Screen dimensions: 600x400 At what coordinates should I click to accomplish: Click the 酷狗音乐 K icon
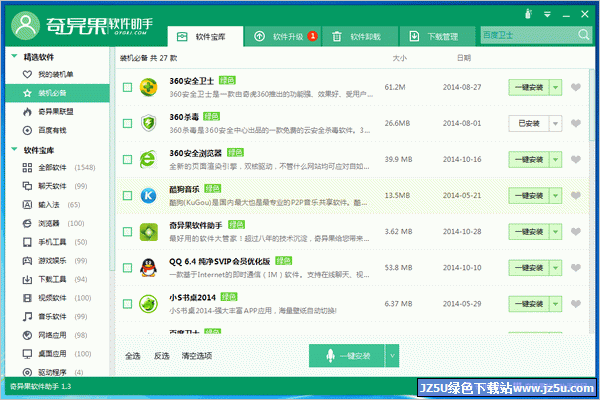[x=148, y=196]
